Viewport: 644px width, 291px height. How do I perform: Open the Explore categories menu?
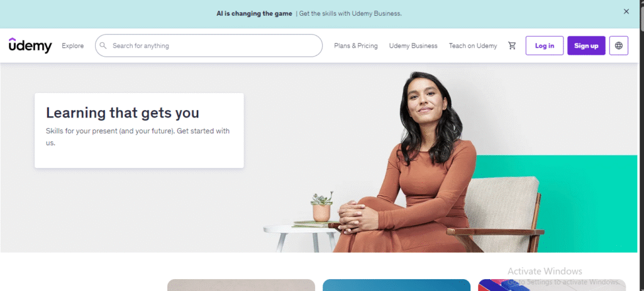[73, 45]
